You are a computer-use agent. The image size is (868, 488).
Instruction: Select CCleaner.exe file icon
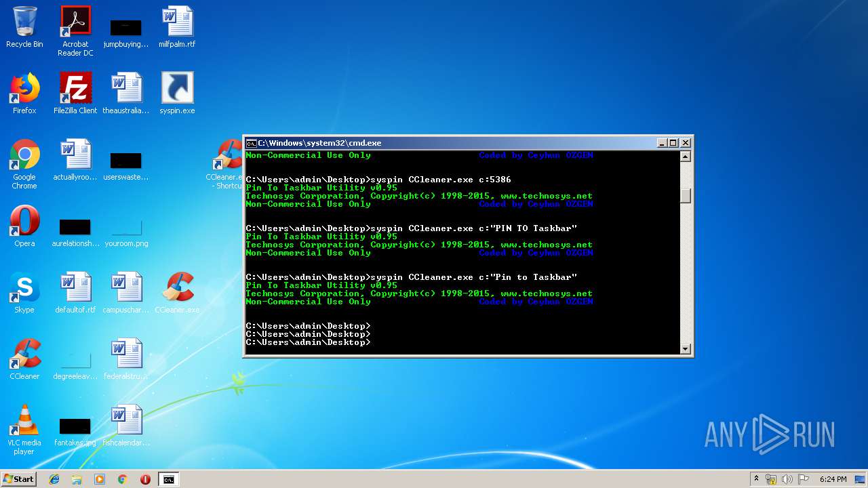(177, 293)
